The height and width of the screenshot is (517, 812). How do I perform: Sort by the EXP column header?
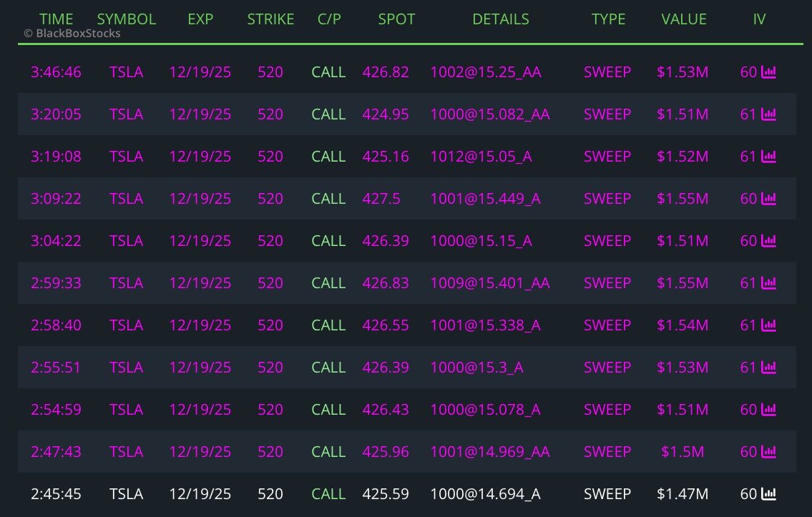tap(200, 19)
